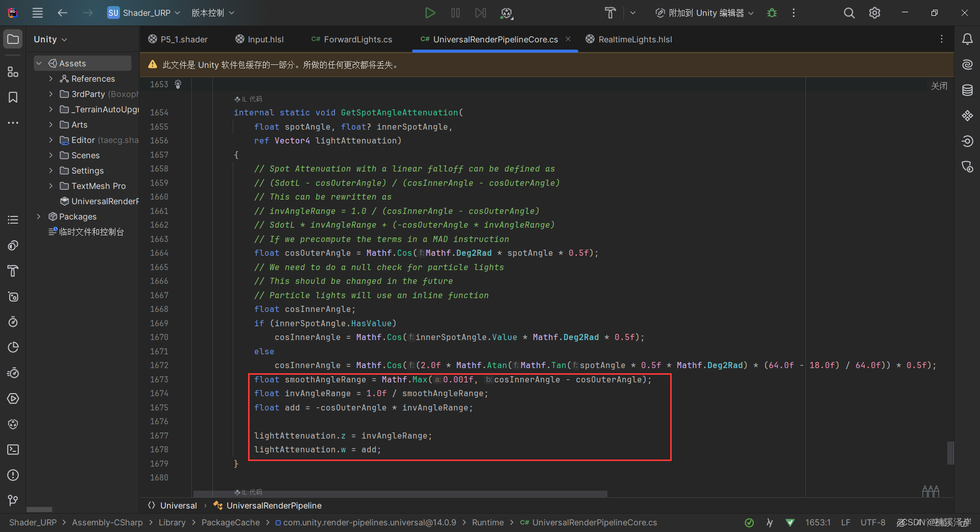Switch to RealtimeLights.hlsl tab
980x532 pixels.
click(x=629, y=39)
